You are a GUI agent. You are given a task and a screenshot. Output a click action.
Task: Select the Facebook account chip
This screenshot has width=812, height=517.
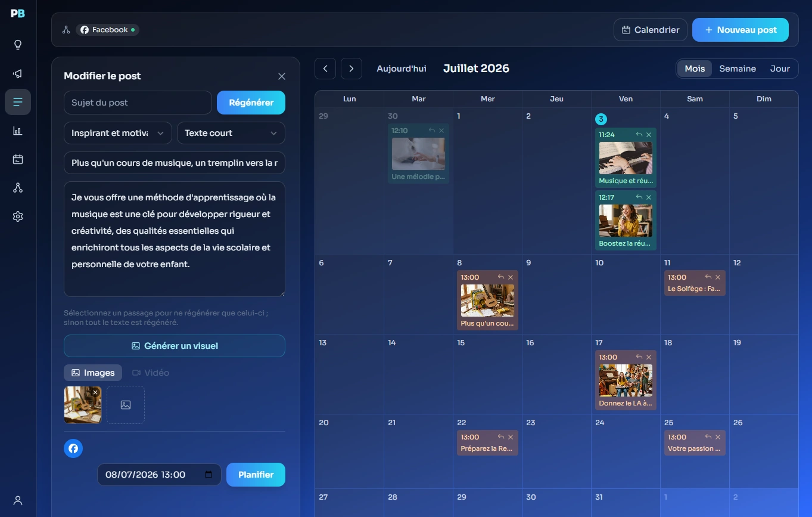coord(107,30)
